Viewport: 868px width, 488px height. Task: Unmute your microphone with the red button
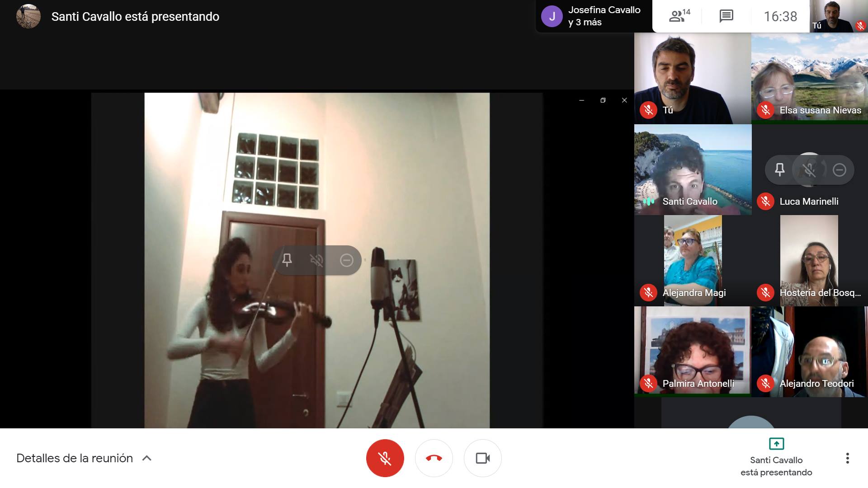click(x=385, y=458)
